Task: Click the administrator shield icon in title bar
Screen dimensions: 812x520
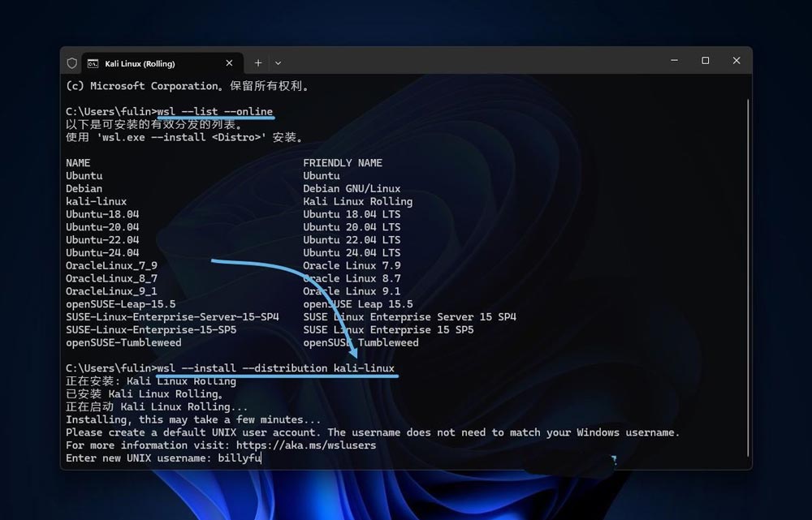Action: tap(72, 63)
